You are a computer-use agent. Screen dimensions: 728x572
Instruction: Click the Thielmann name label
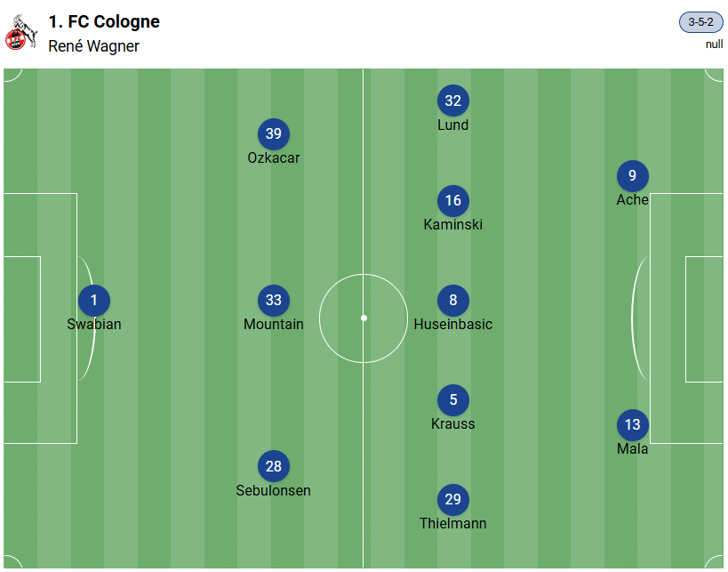tap(453, 524)
